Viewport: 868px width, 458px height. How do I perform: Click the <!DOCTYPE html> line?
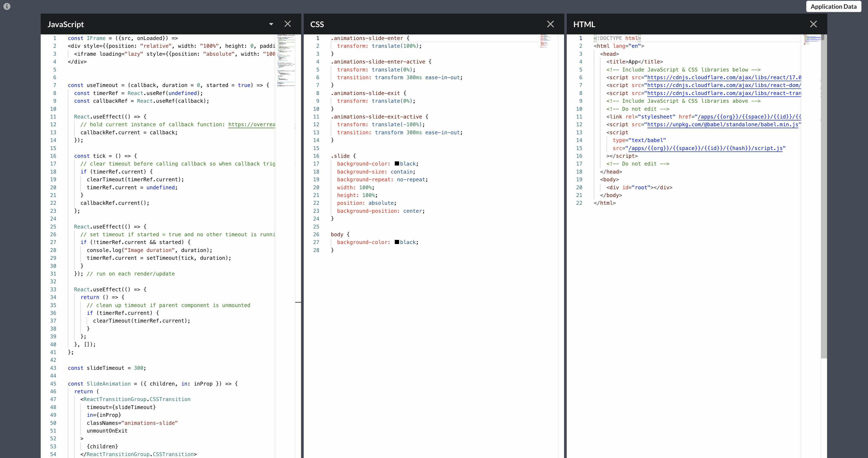(x=617, y=38)
